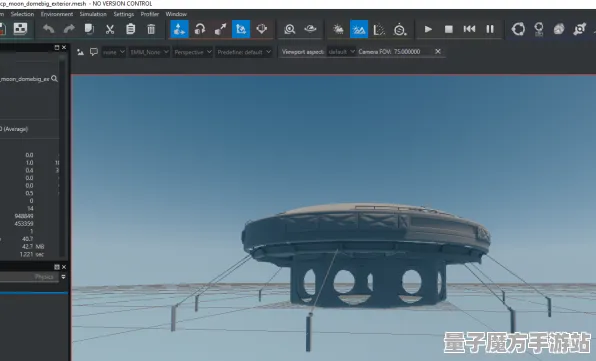The height and width of the screenshot is (361, 596).
Task: Click the clipboard Paste icon
Action: [x=130, y=29]
